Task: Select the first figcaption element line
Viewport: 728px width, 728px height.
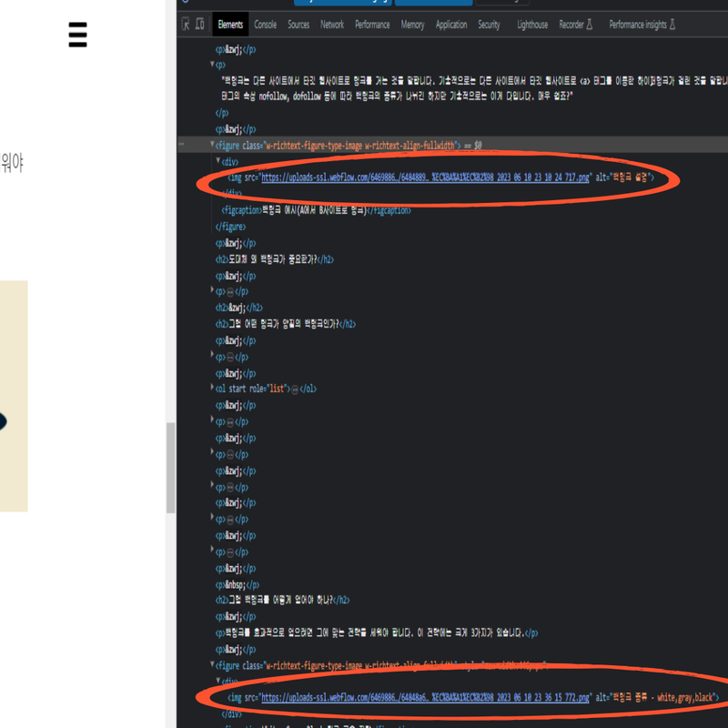Action: [x=316, y=210]
